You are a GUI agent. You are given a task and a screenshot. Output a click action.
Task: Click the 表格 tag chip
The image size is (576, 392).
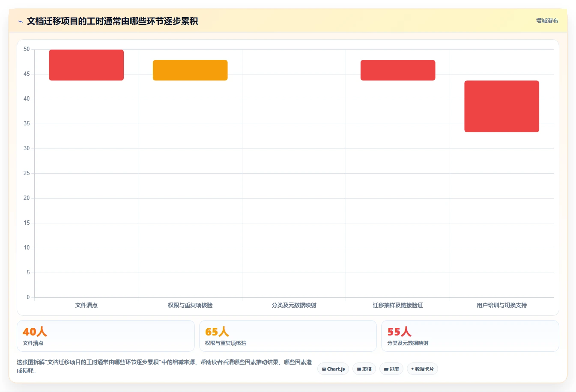364,369
